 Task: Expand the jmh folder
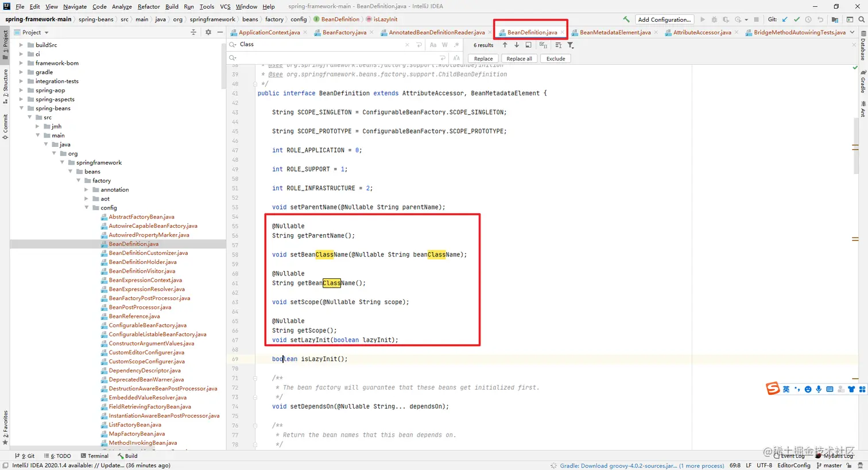coord(38,126)
